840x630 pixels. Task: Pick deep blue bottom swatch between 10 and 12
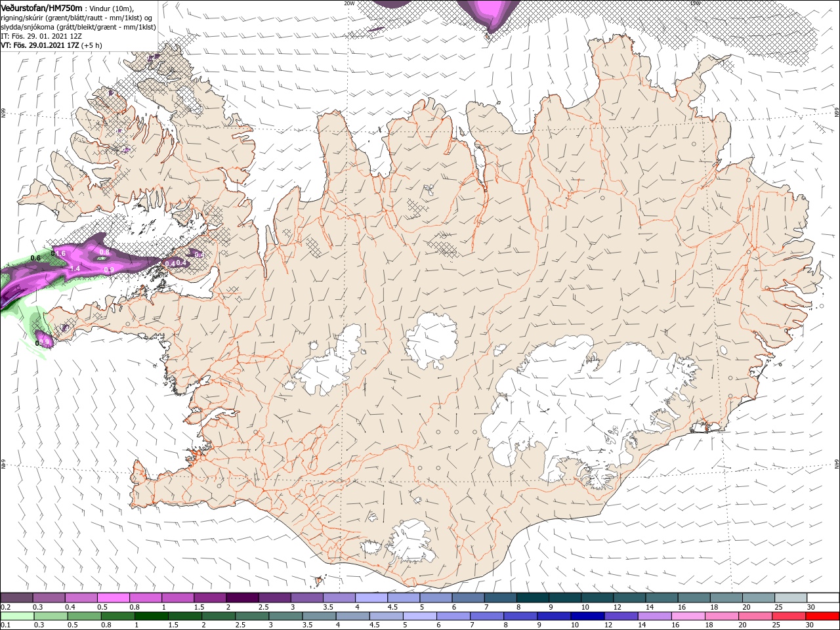587,616
